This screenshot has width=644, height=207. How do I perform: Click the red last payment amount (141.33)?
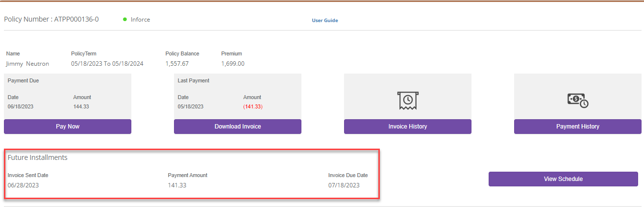click(x=253, y=106)
